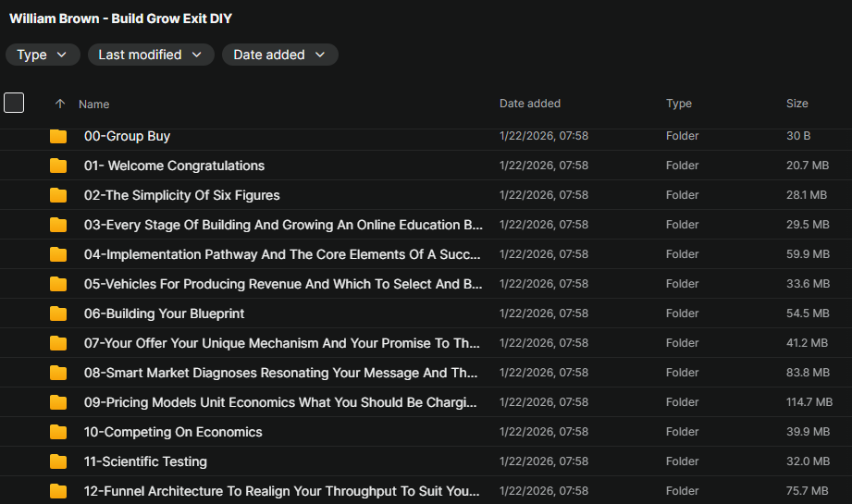Click folder icon next to 10-Competing On Economics

point(58,433)
